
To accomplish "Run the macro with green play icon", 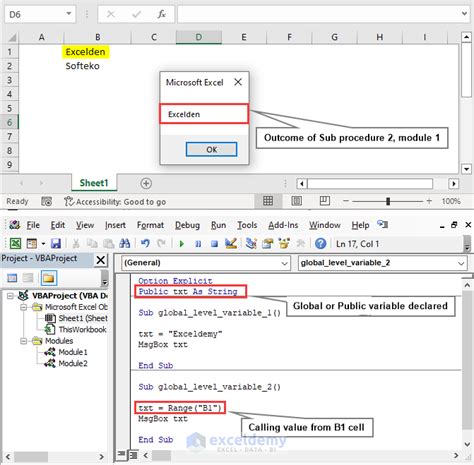I will click(182, 244).
